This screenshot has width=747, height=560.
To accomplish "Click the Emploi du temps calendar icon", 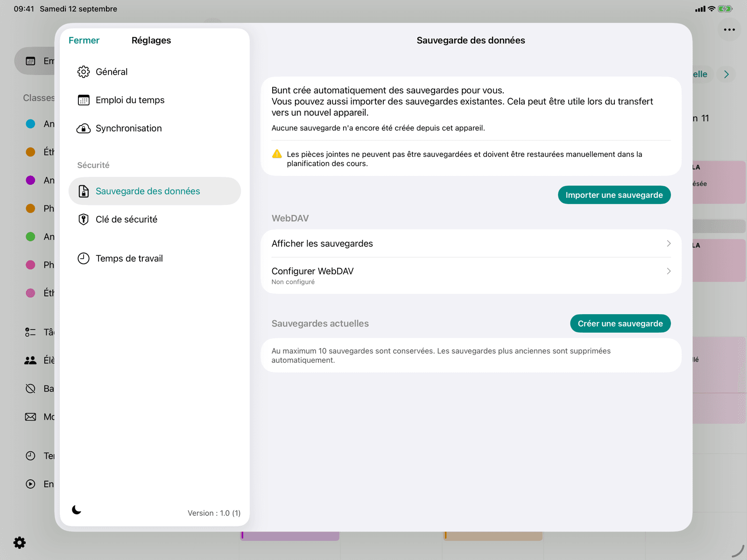I will click(84, 100).
